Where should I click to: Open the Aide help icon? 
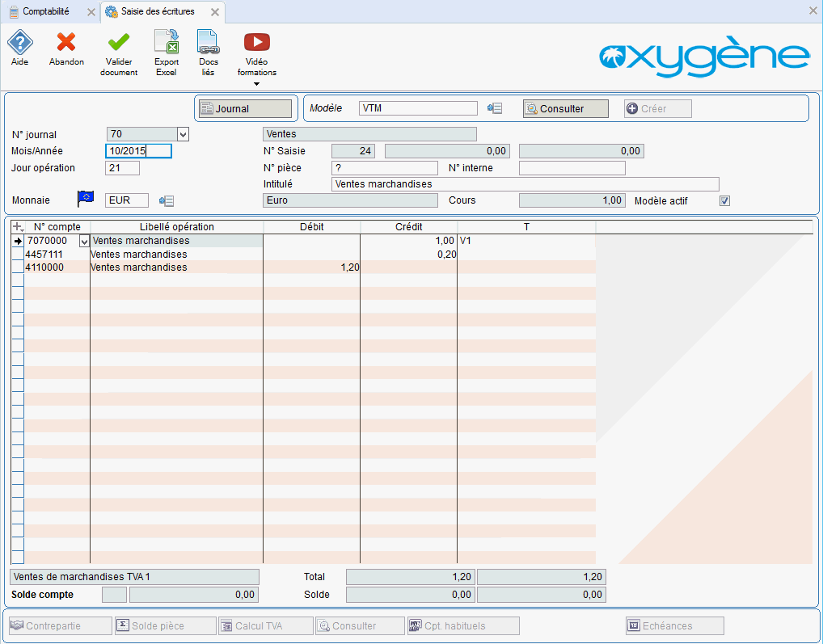tap(20, 43)
